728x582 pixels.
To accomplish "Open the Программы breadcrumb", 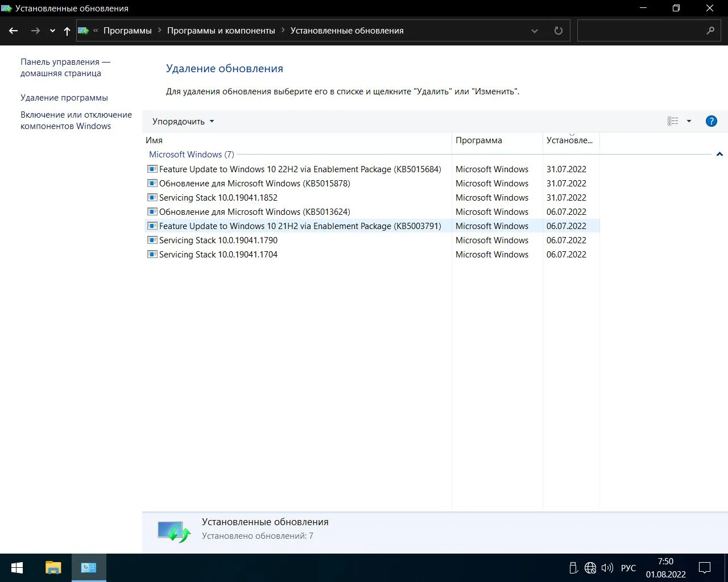I will (127, 31).
